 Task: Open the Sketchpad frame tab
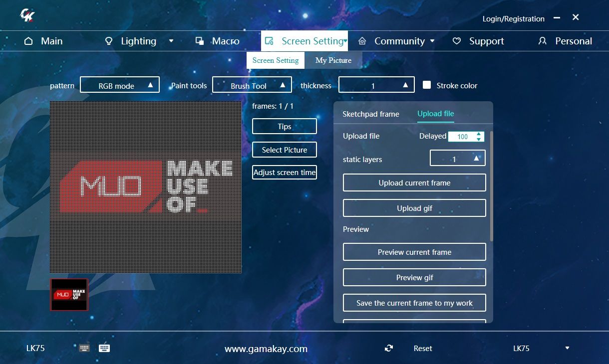coord(370,114)
